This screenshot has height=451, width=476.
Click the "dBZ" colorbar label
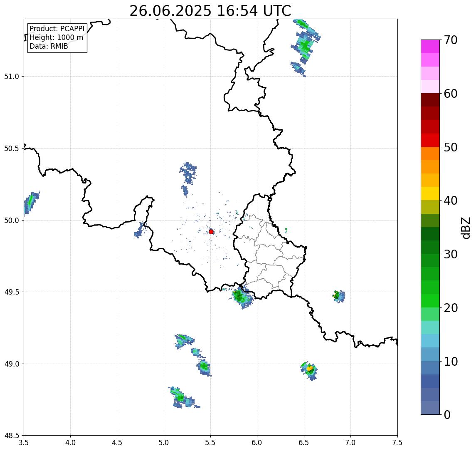tap(465, 228)
